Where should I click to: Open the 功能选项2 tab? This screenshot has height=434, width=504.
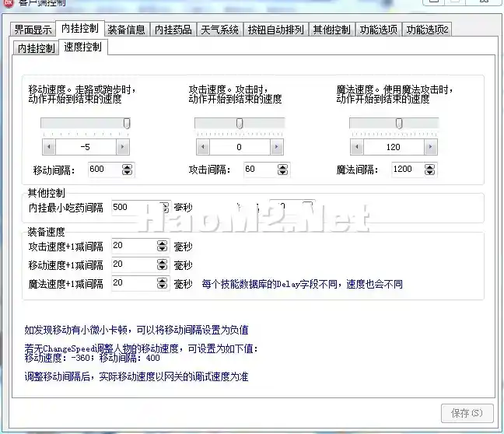[427, 30]
